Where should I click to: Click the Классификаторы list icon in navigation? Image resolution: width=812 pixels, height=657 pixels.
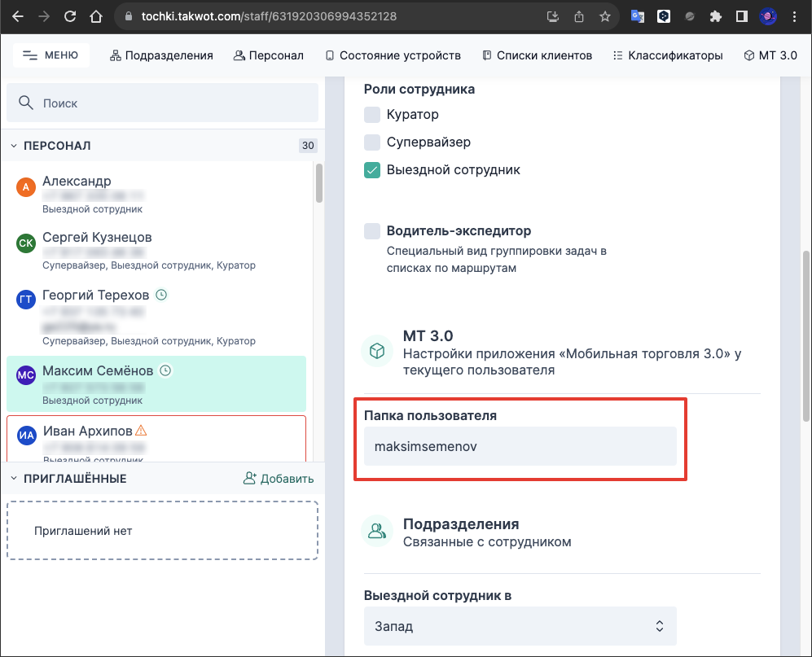[x=619, y=55]
